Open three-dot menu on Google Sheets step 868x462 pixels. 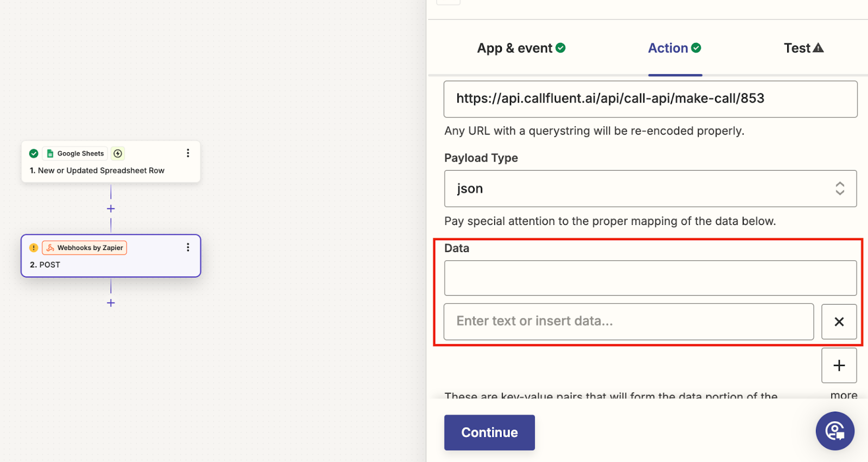pos(188,153)
